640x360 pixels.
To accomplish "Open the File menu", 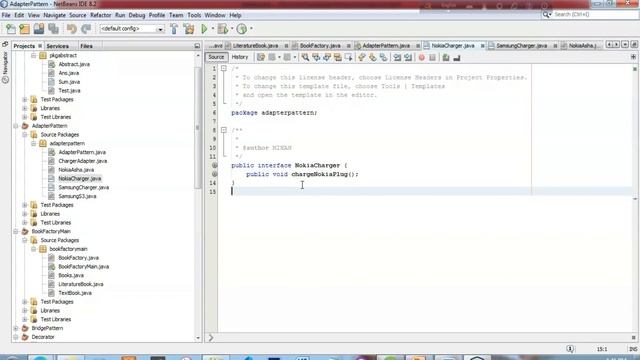I will coord(6,15).
